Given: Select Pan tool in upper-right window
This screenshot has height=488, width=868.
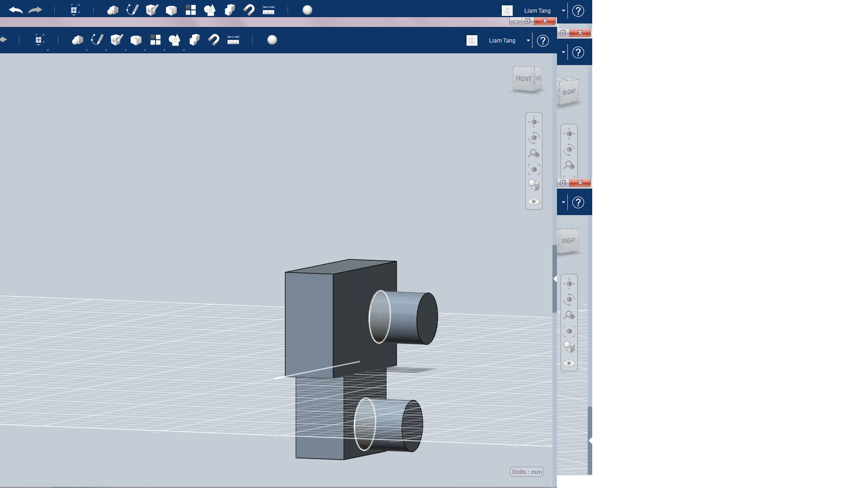Looking at the screenshot, I should [569, 134].
